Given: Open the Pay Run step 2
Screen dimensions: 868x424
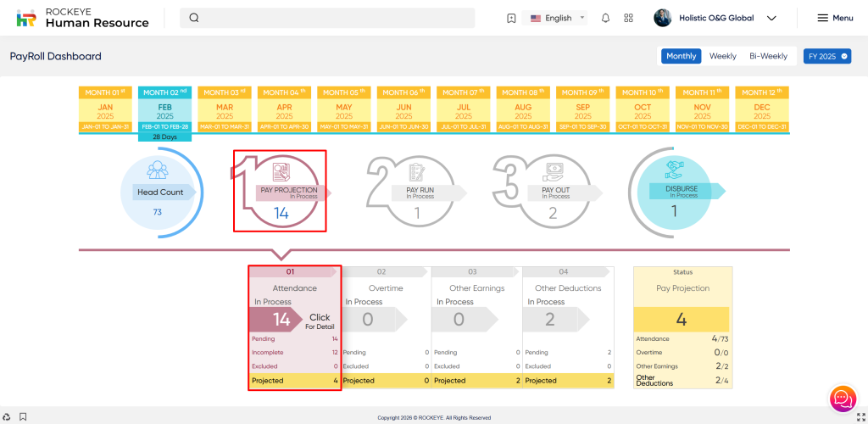Looking at the screenshot, I should [x=417, y=192].
